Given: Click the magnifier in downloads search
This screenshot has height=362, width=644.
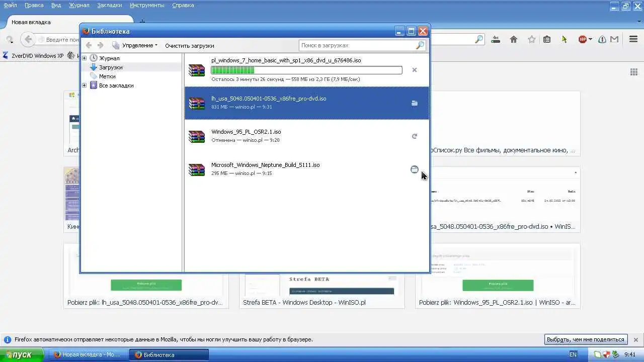Looking at the screenshot, I should point(420,45).
